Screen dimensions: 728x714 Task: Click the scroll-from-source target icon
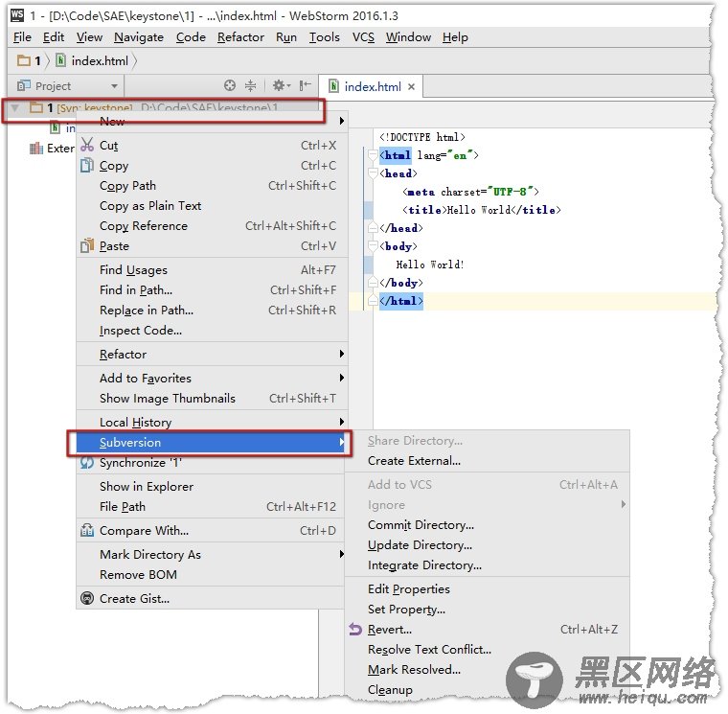(x=229, y=85)
